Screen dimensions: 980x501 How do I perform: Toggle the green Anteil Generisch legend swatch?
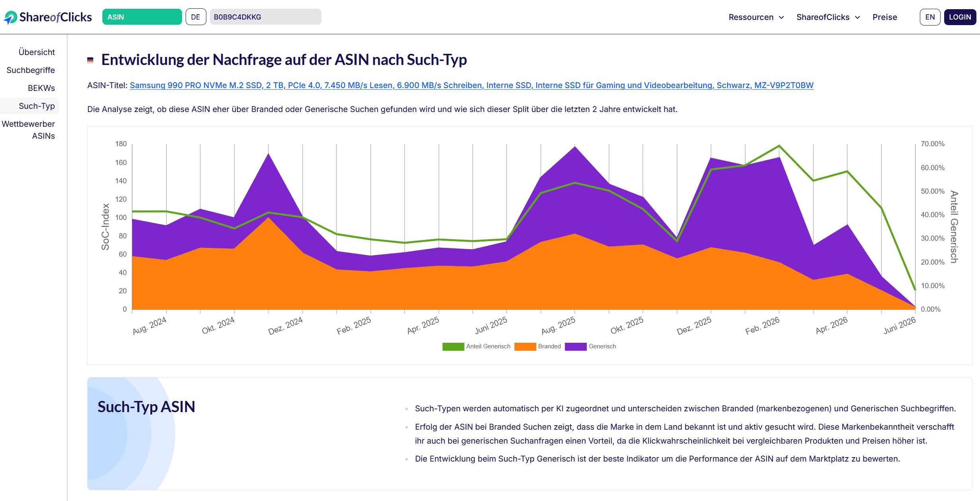[x=453, y=346]
